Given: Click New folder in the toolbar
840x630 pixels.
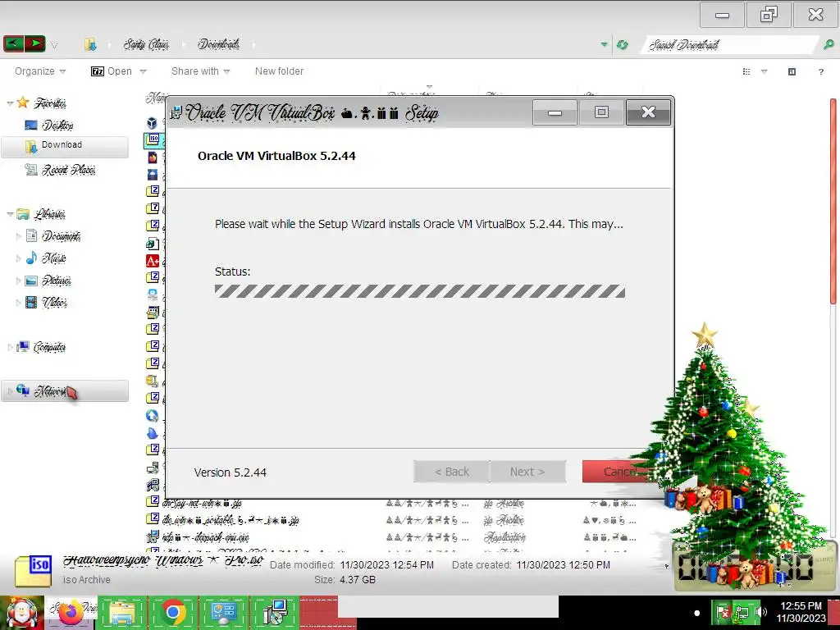Looking at the screenshot, I should point(279,71).
